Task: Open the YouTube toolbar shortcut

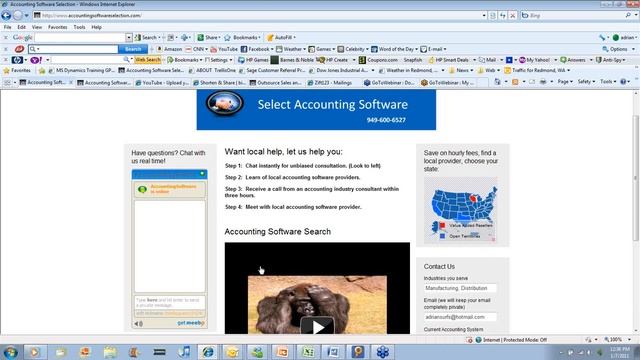Action: [x=224, y=49]
